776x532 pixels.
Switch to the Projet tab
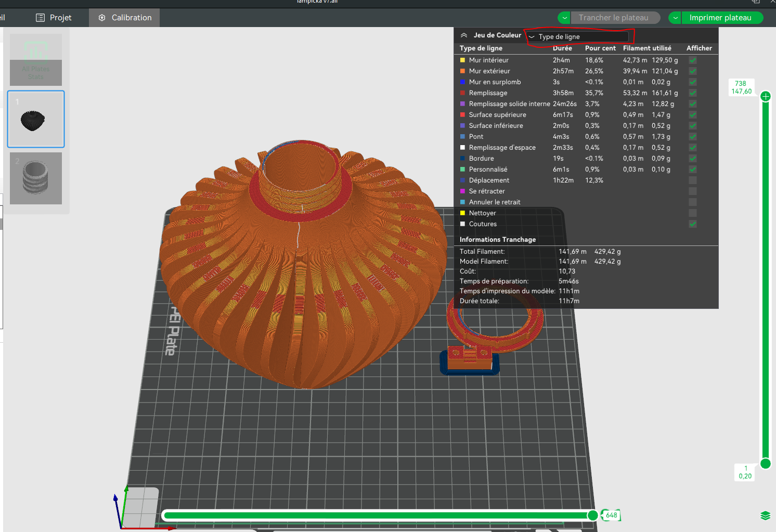54,18
